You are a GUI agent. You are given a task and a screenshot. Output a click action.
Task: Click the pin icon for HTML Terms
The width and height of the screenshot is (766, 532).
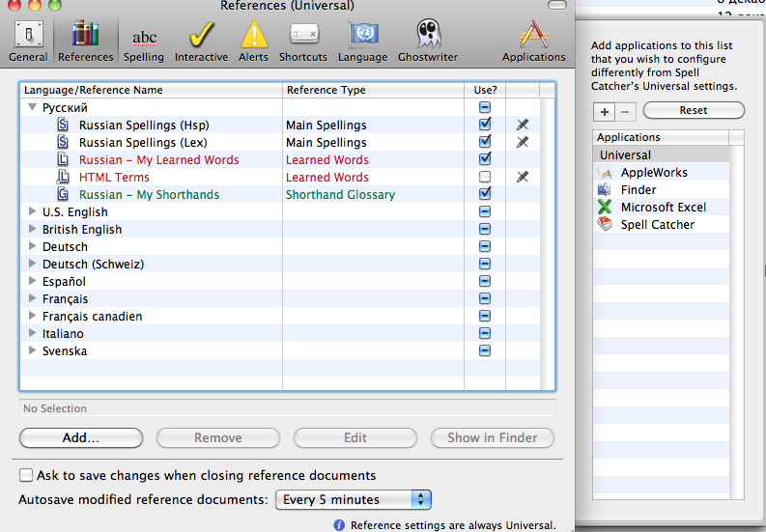pos(523,178)
